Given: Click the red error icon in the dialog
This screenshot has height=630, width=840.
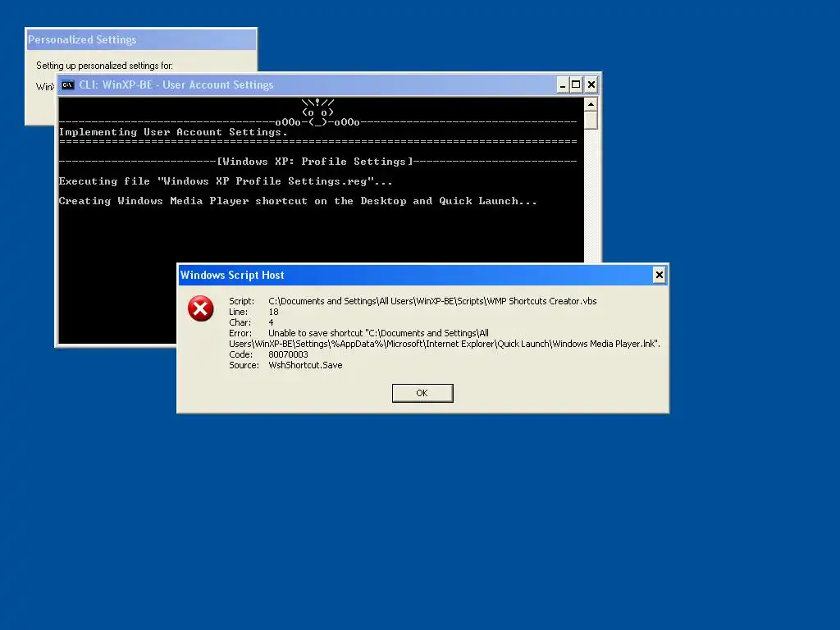Looking at the screenshot, I should (x=201, y=308).
